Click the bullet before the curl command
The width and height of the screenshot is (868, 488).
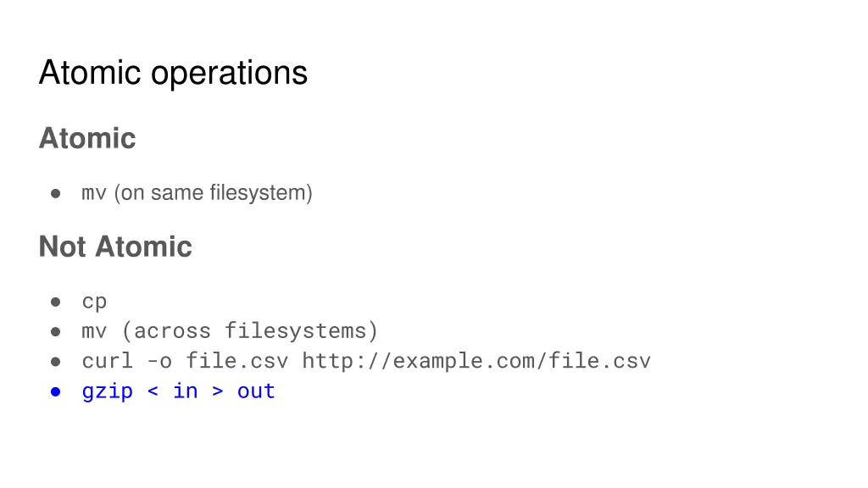[x=55, y=363]
